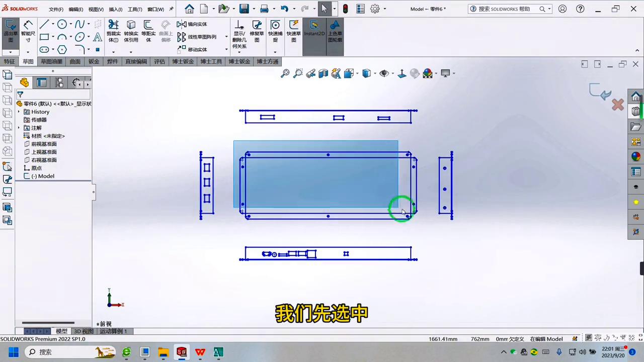Activate the Trim Entities tool
The image size is (644, 362).
coord(113,30)
